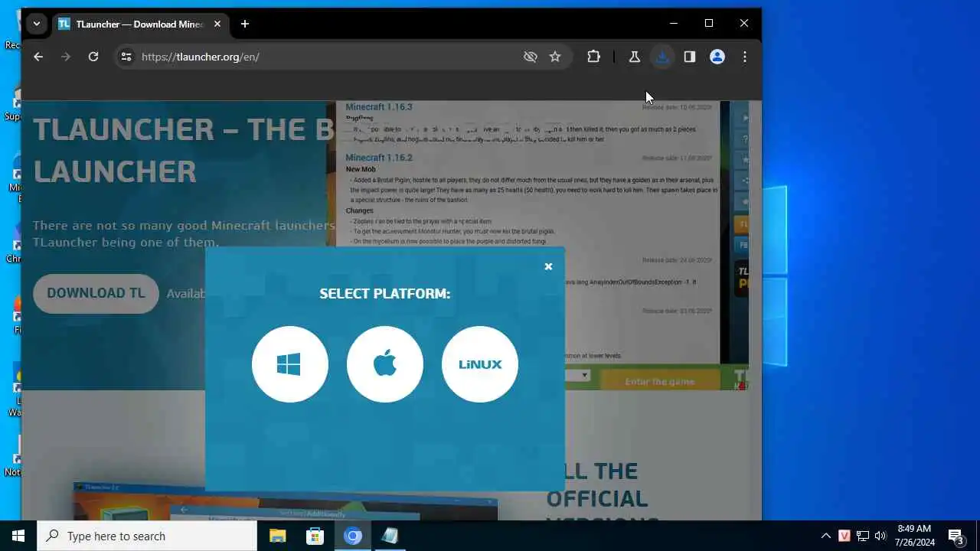980x551 pixels.
Task: Click the Download TL button
Action: [x=96, y=293]
